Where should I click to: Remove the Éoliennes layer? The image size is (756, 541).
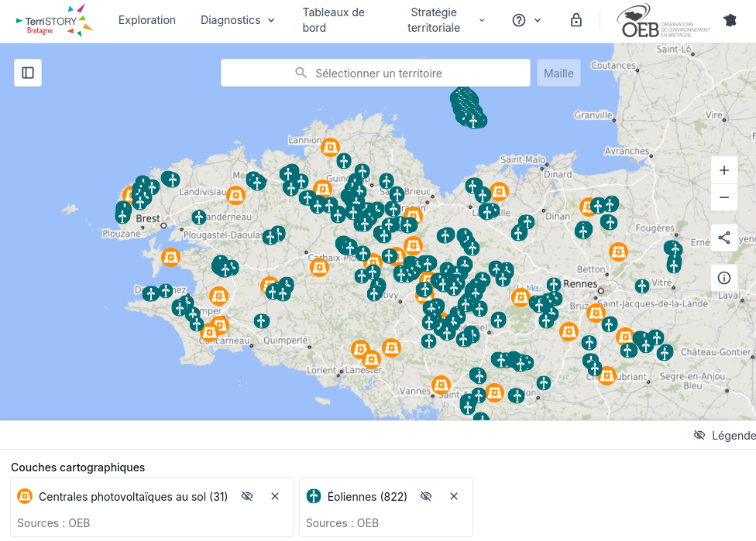pyautogui.click(x=454, y=496)
